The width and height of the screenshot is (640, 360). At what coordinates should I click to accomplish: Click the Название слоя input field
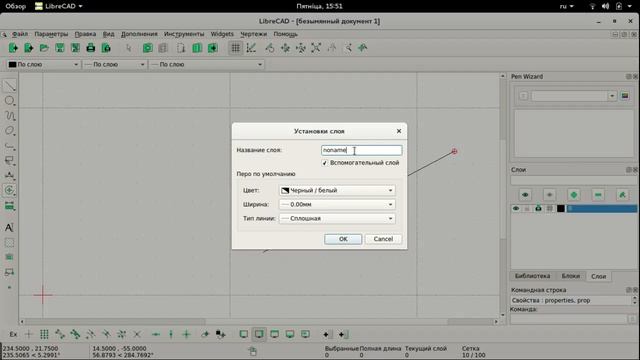pos(362,150)
